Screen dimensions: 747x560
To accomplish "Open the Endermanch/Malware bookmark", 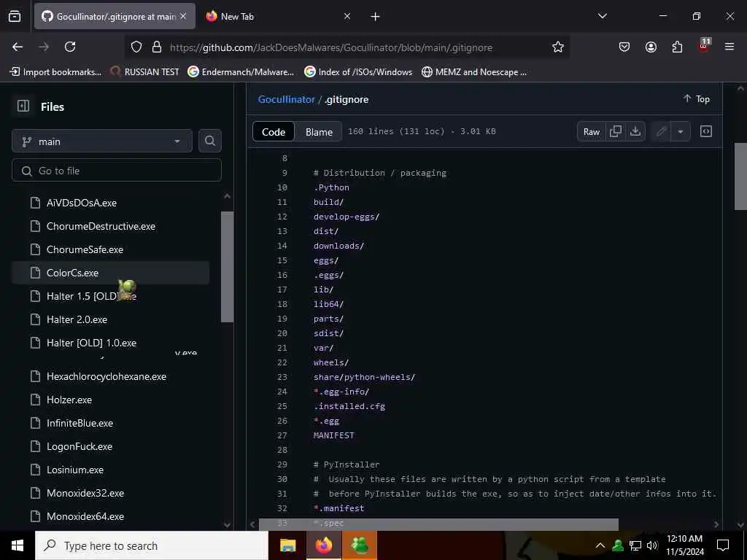I will (241, 72).
